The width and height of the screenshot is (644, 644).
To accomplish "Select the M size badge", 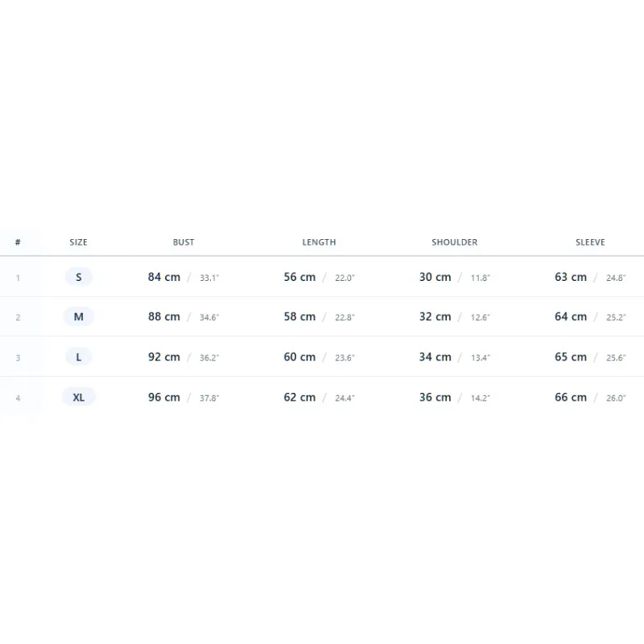I will coord(78,316).
